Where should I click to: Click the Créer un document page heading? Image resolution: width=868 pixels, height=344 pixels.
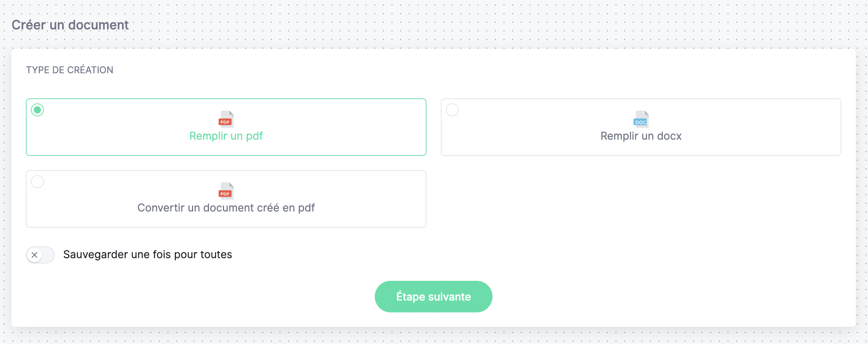[x=70, y=25]
